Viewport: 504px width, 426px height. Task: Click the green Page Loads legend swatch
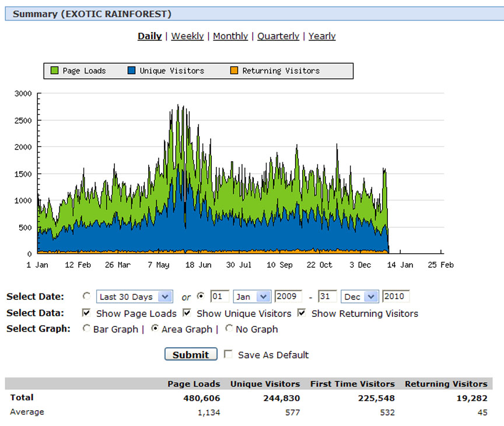[x=54, y=70]
